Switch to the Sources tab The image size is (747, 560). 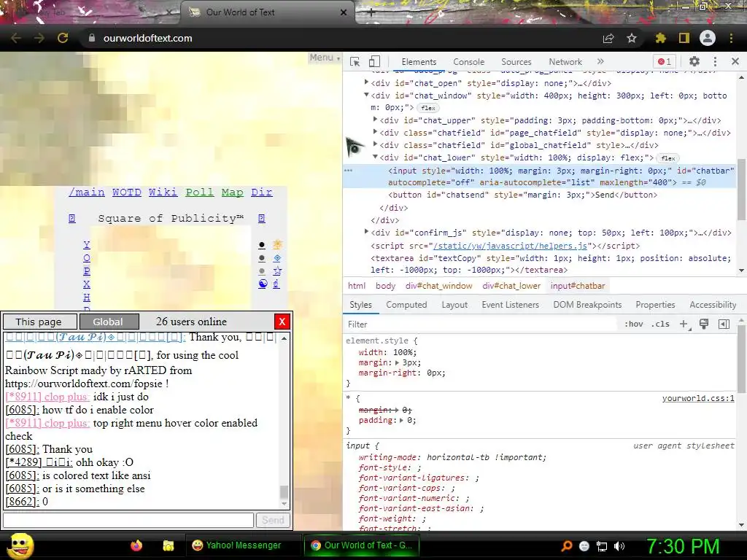(x=516, y=62)
